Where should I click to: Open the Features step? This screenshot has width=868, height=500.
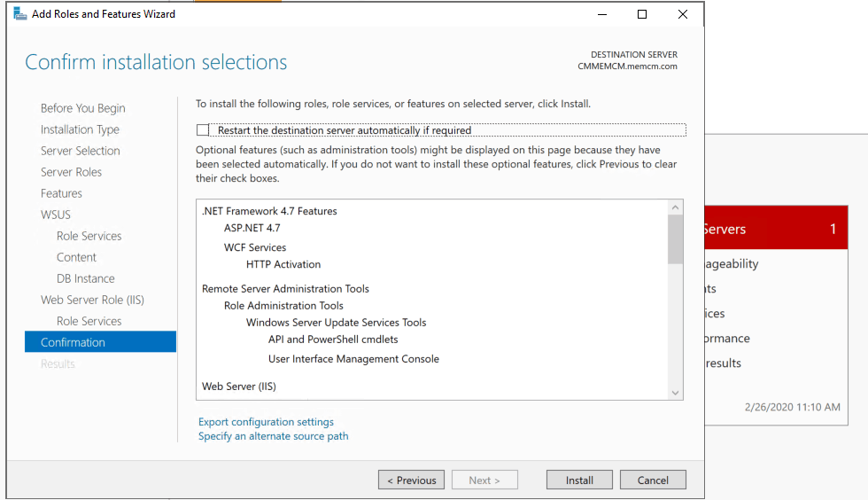(x=61, y=193)
